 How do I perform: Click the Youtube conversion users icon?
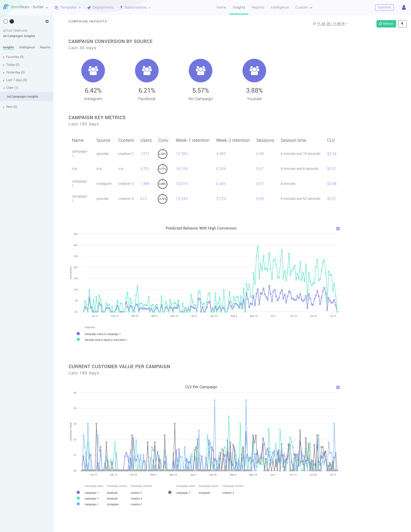tap(254, 70)
